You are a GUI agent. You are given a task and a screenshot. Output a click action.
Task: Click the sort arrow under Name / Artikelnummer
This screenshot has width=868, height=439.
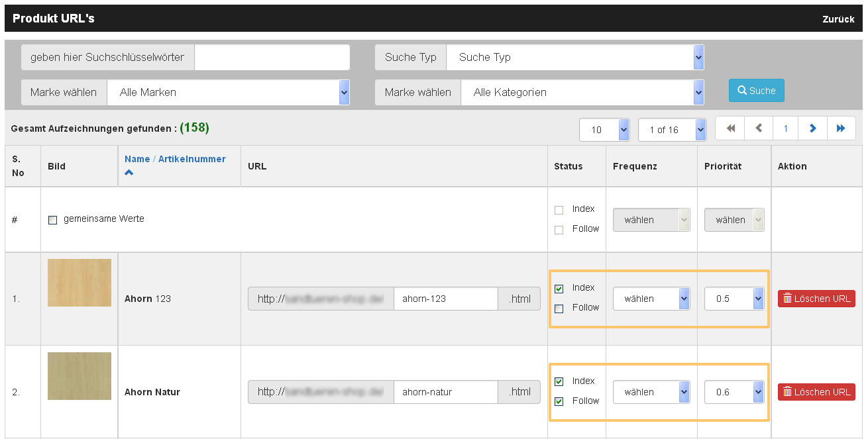129,173
